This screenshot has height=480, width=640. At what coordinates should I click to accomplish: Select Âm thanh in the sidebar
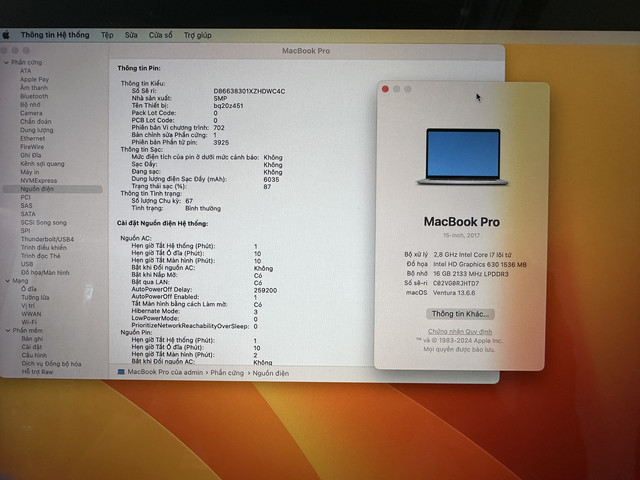tap(34, 88)
